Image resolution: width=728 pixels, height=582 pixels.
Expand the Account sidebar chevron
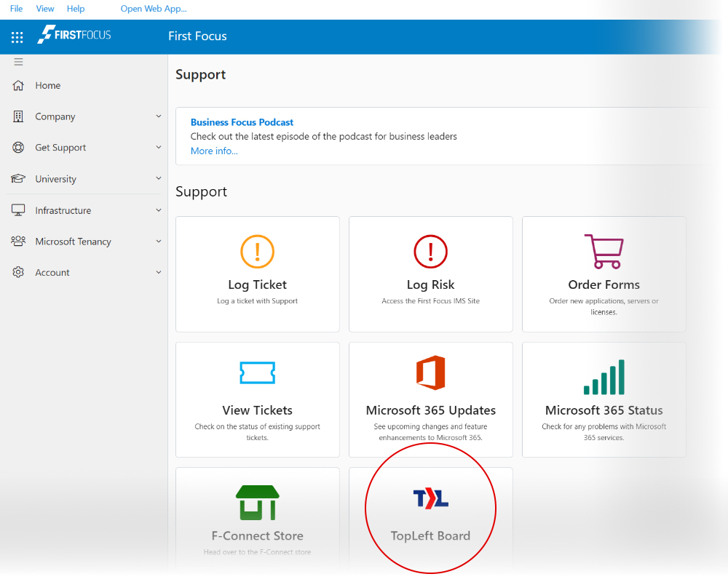pos(159,273)
